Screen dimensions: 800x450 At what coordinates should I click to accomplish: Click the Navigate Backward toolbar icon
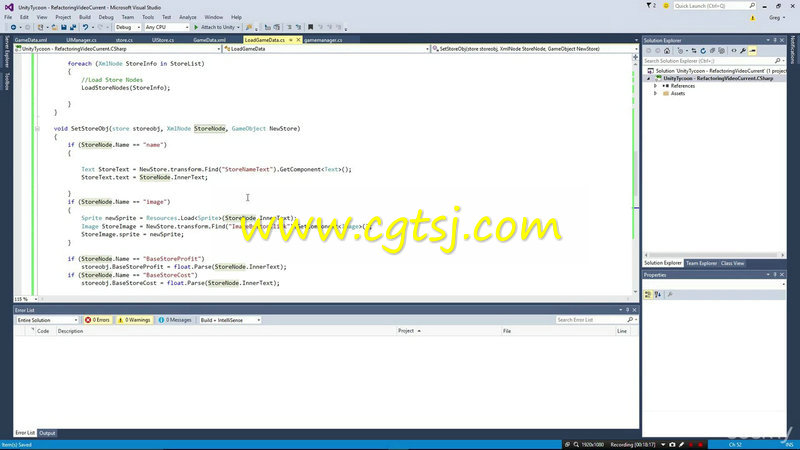tap(13, 27)
